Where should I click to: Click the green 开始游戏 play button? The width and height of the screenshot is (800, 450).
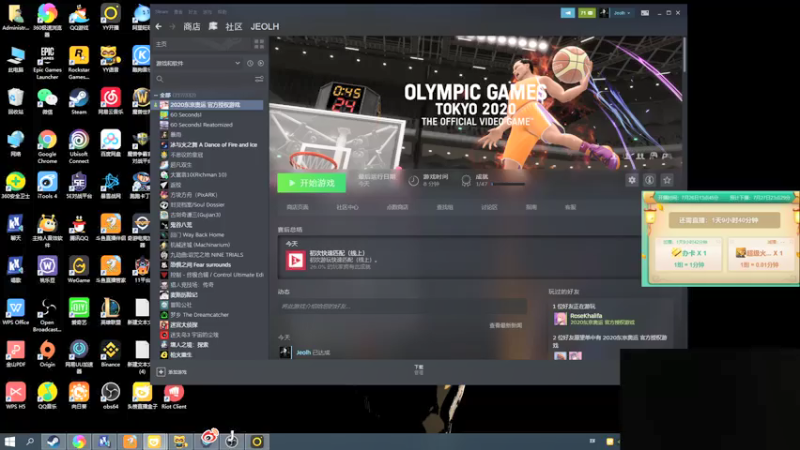pos(312,183)
